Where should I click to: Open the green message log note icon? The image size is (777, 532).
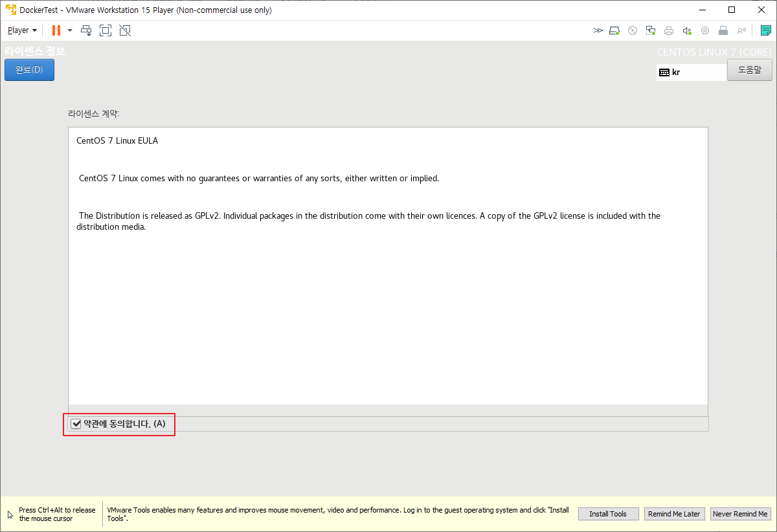point(765,30)
